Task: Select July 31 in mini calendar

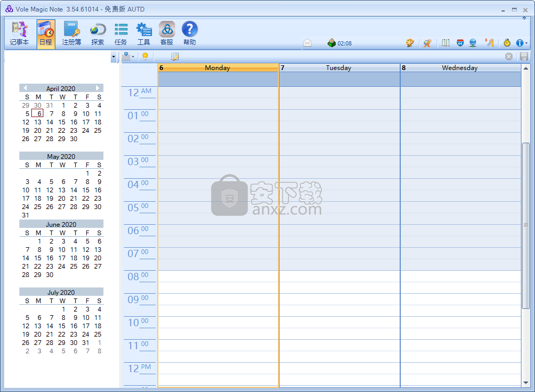Action: 86,342
